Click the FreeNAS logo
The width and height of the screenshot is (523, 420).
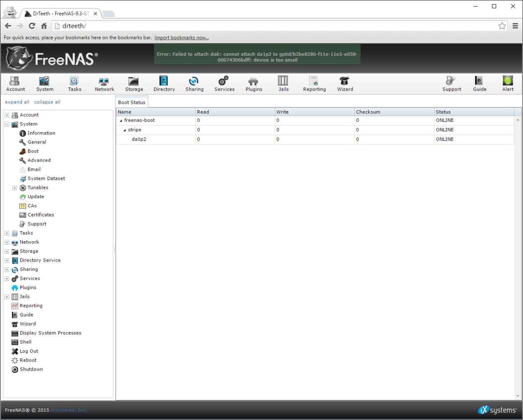click(x=52, y=58)
